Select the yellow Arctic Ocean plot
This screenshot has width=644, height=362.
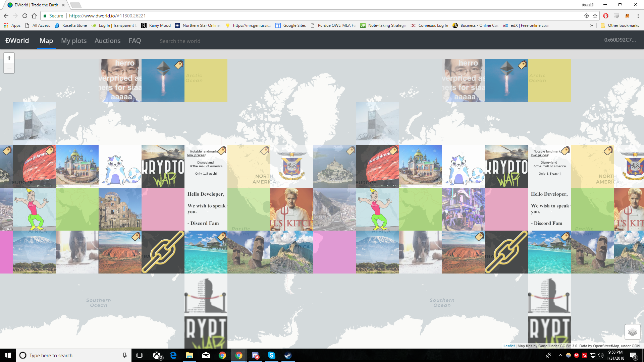click(x=206, y=80)
